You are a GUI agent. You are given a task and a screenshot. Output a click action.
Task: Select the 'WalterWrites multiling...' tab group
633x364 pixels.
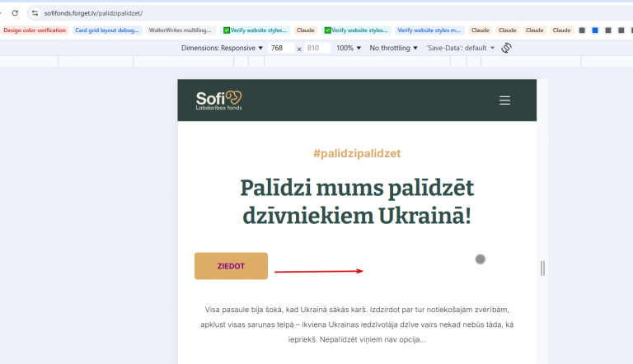(x=180, y=30)
